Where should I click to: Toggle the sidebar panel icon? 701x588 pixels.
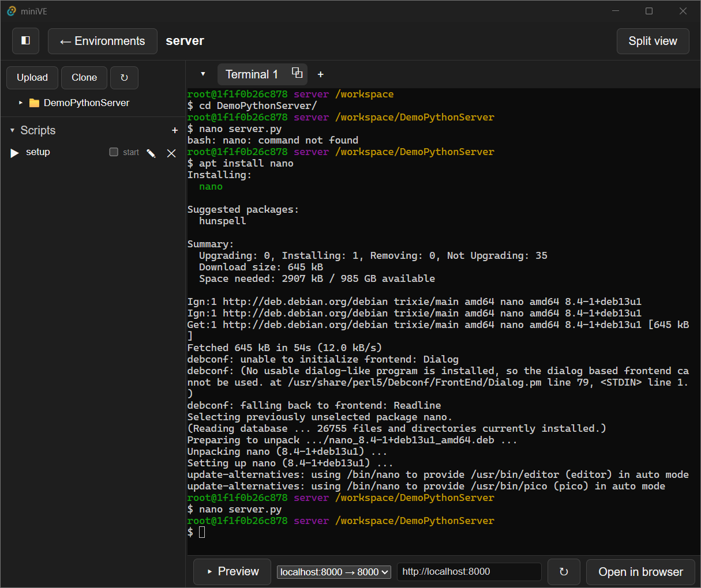[25, 41]
